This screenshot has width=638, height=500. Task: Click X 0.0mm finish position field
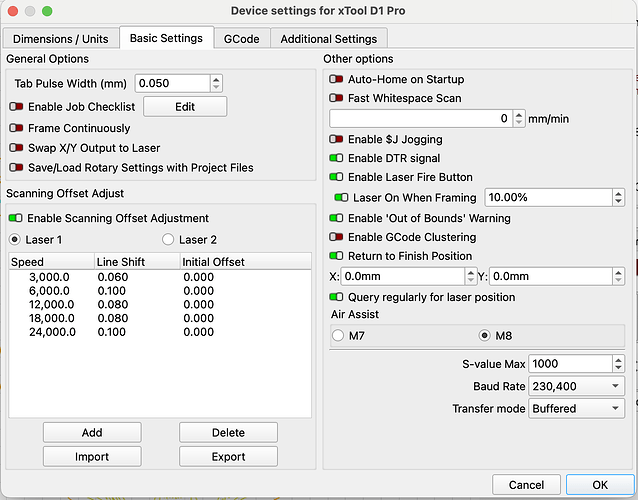(403, 276)
